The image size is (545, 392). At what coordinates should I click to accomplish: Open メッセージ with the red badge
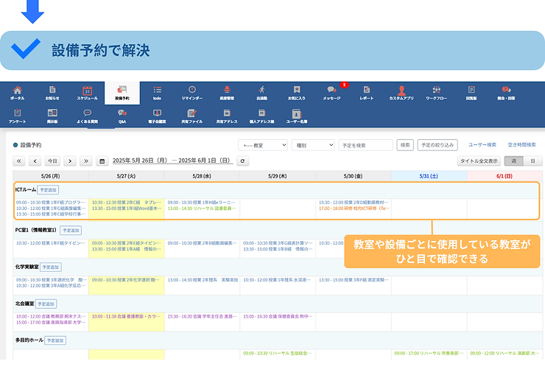332,93
